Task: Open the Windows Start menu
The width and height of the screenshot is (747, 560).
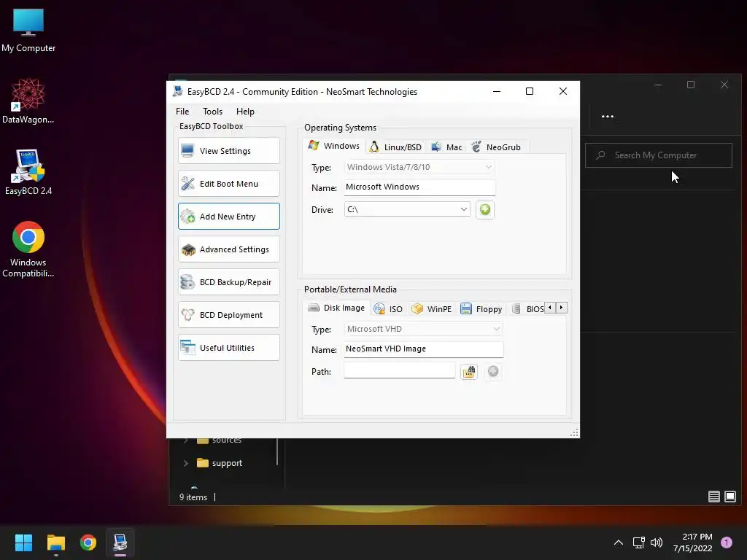Action: point(23,542)
